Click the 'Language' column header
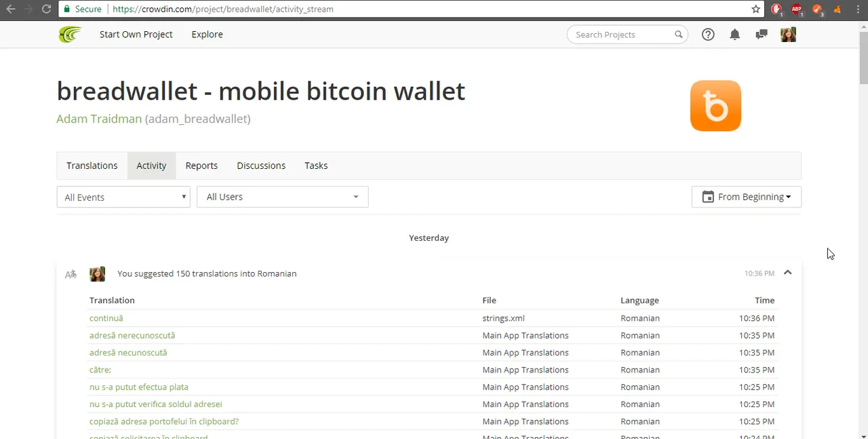 point(639,300)
